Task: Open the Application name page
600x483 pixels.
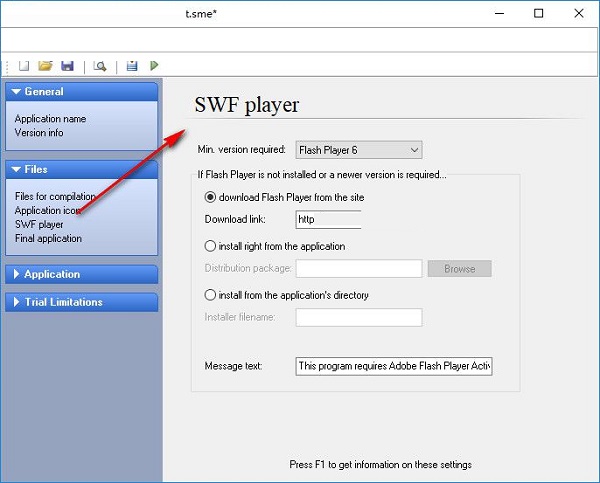Action: [51, 119]
